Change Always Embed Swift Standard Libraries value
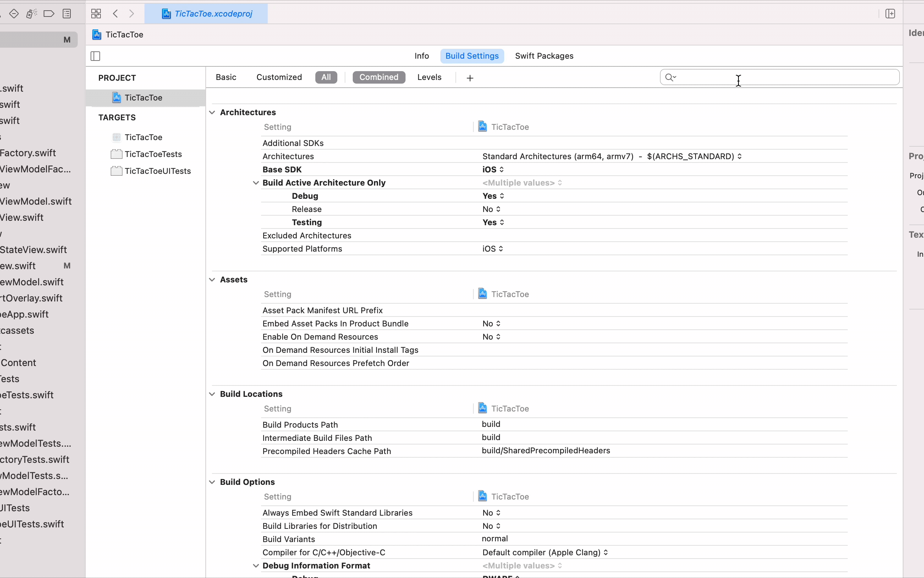 (x=491, y=513)
